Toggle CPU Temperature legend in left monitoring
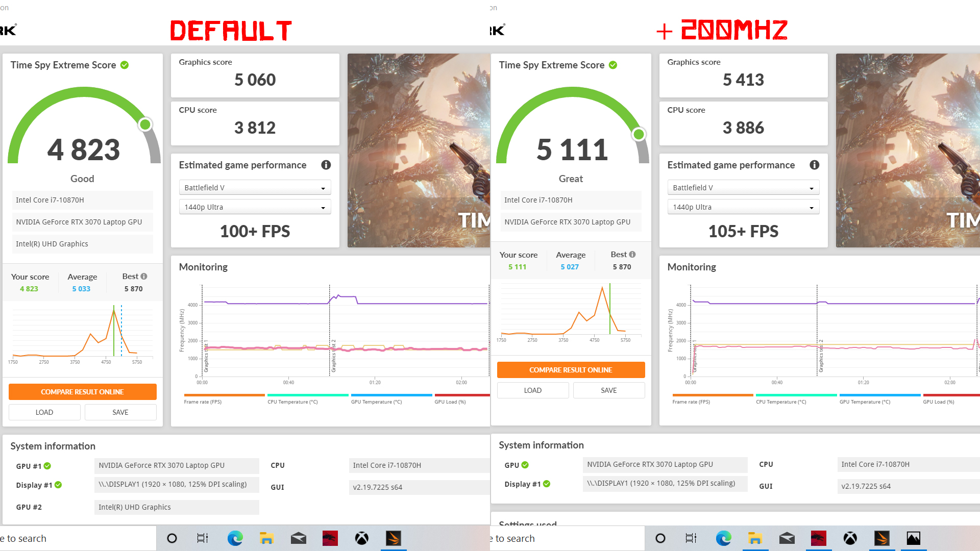The image size is (980, 551). point(308,399)
